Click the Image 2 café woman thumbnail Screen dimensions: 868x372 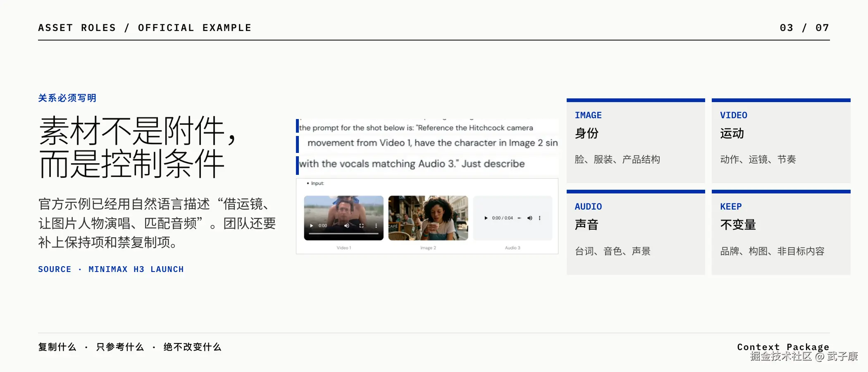pyautogui.click(x=428, y=218)
